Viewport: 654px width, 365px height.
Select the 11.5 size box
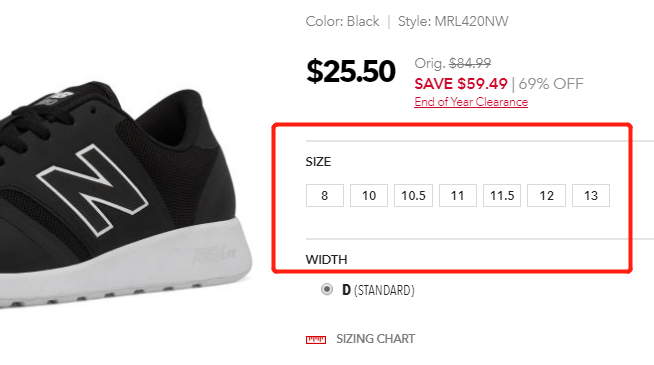[x=502, y=195]
